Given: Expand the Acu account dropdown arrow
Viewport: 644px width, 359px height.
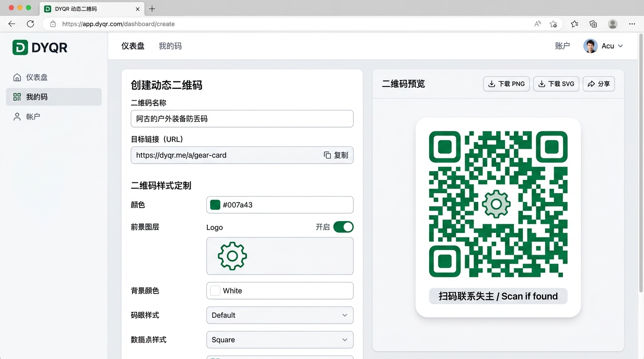Looking at the screenshot, I should (621, 46).
